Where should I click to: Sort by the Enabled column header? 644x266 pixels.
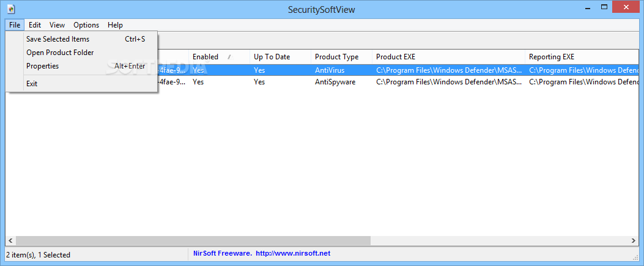coord(219,57)
